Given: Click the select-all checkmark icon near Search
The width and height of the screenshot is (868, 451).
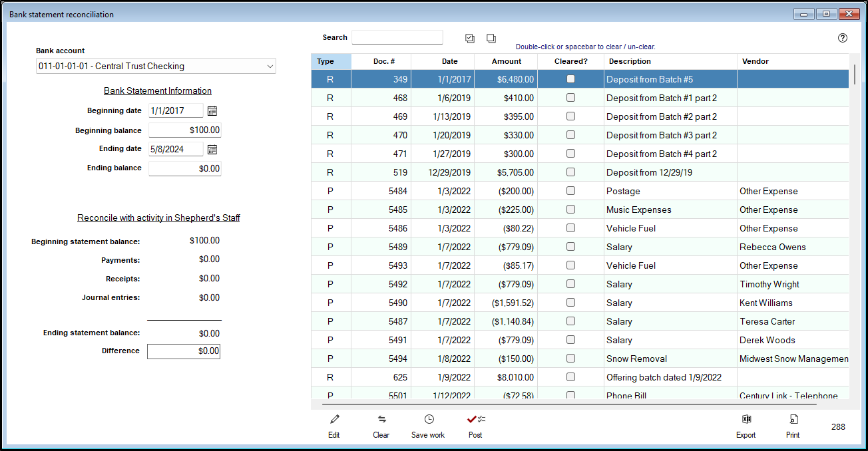Looking at the screenshot, I should click(470, 39).
